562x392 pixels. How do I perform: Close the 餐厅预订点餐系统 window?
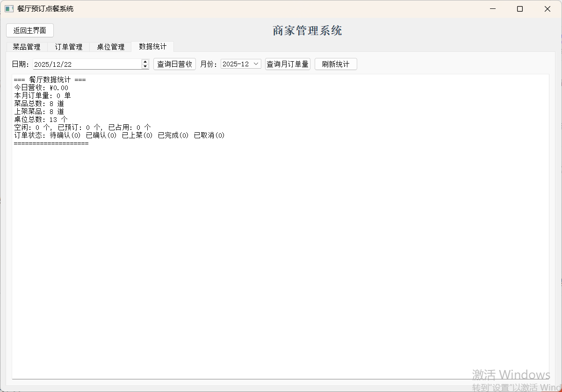[x=548, y=9]
